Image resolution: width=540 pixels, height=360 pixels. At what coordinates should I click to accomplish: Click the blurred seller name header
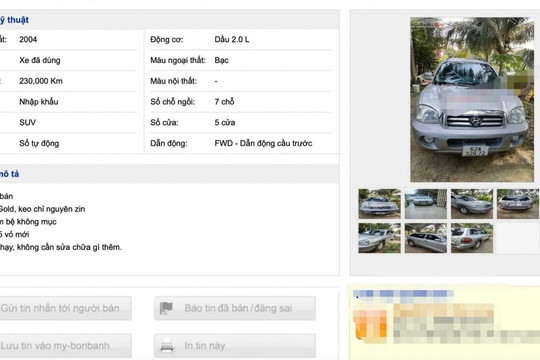[x=403, y=294]
